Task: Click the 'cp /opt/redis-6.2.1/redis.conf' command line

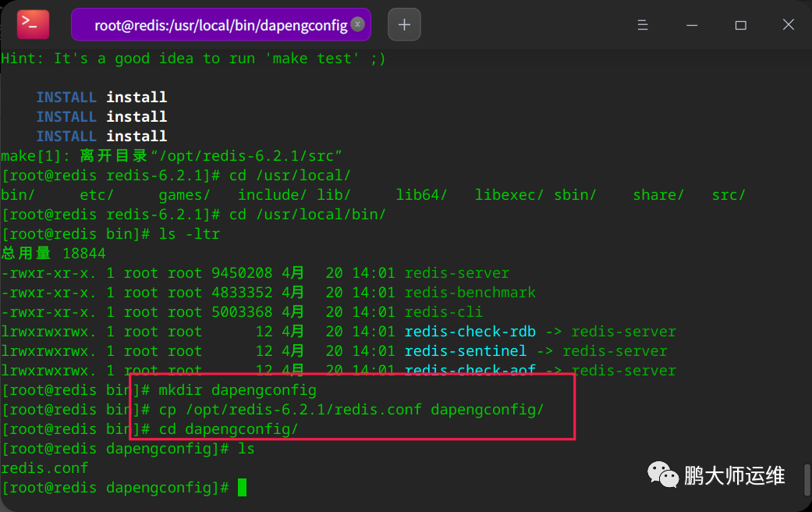Action: click(351, 410)
